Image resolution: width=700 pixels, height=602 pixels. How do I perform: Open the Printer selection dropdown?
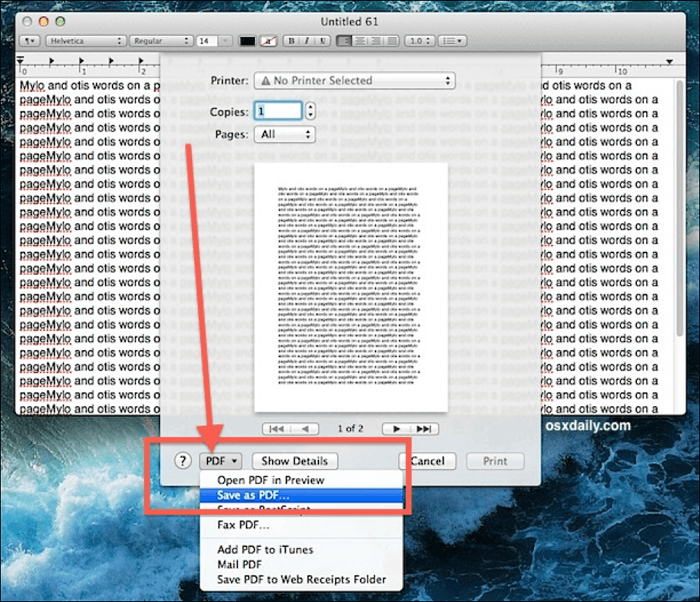355,81
